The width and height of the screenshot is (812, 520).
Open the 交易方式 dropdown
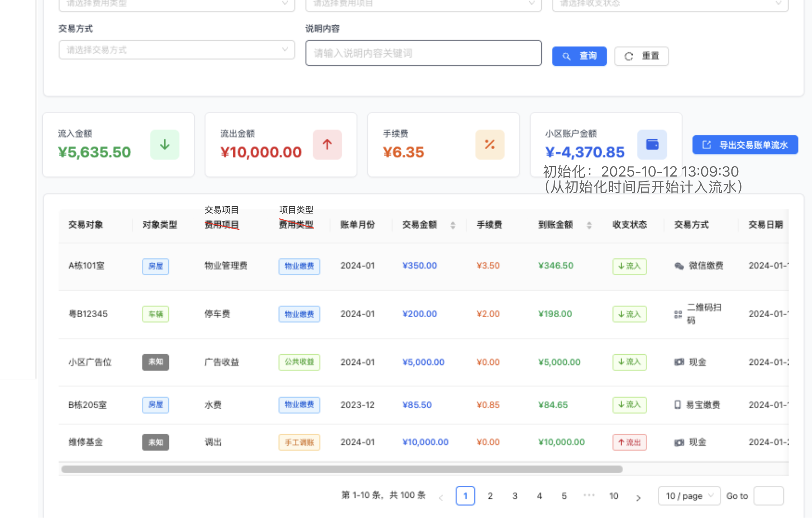coord(176,50)
